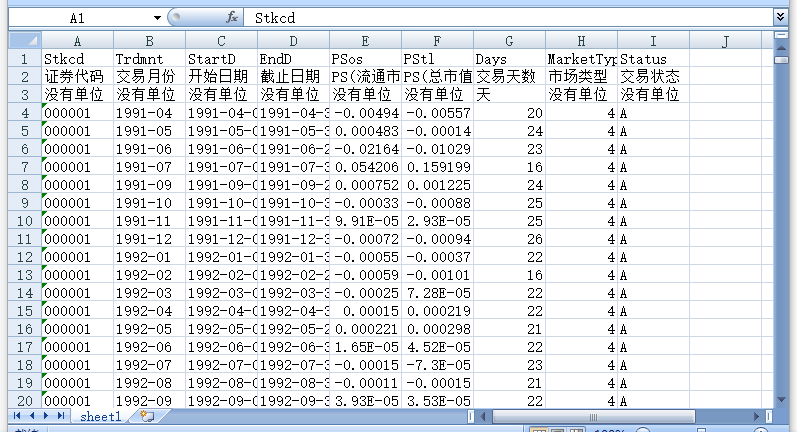This screenshot has height=432, width=797.
Task: Select the 0.159199 cell
Action: point(437,167)
